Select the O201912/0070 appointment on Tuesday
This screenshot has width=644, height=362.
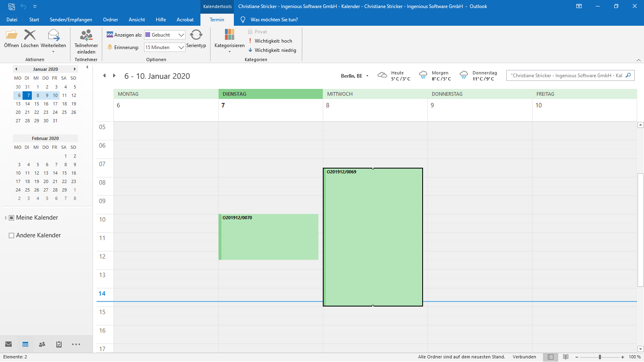(269, 237)
